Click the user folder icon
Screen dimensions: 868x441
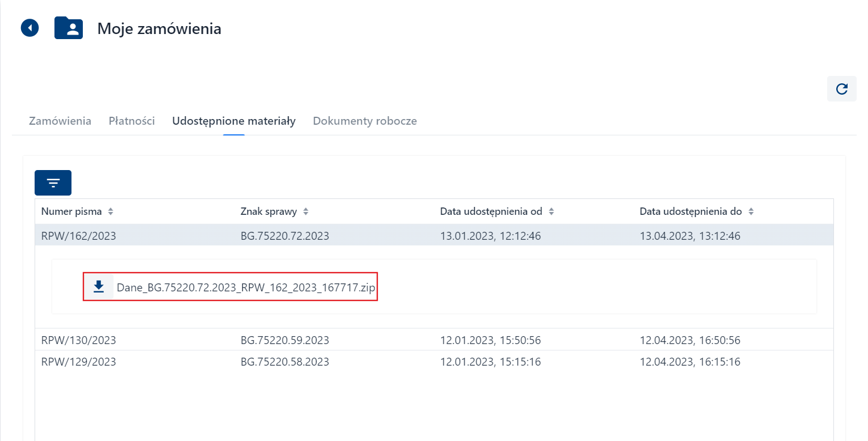click(x=69, y=28)
